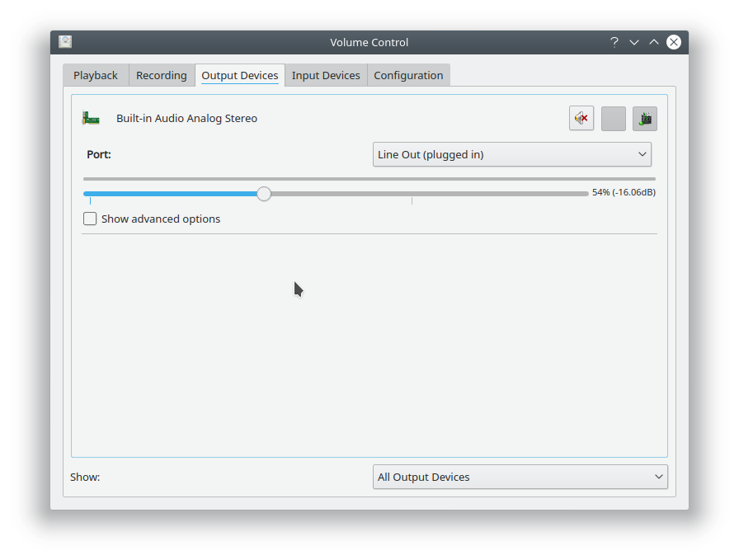Screen dimensions: 739x560
Task: Click the 100% tick mark under the slider
Action: (x=412, y=200)
